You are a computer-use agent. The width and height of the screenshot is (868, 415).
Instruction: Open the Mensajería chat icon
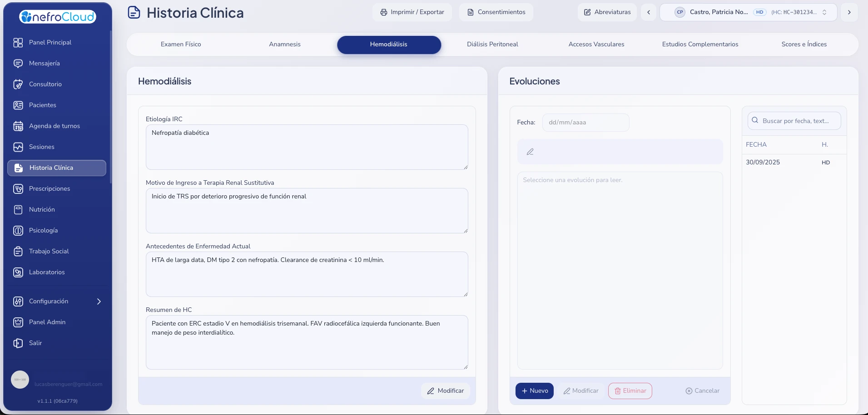tap(18, 64)
